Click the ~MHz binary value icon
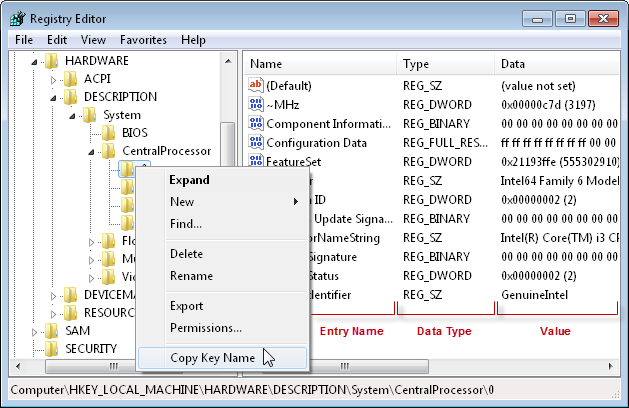 [x=256, y=104]
